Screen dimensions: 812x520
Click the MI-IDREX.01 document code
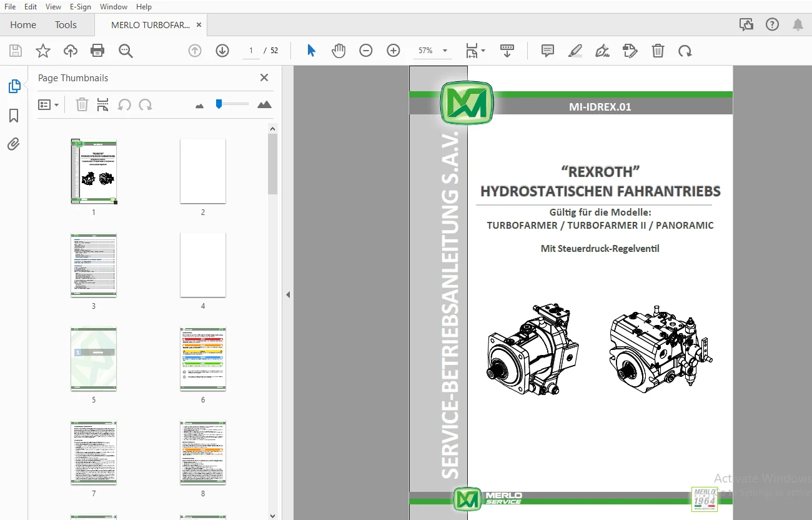tap(600, 107)
